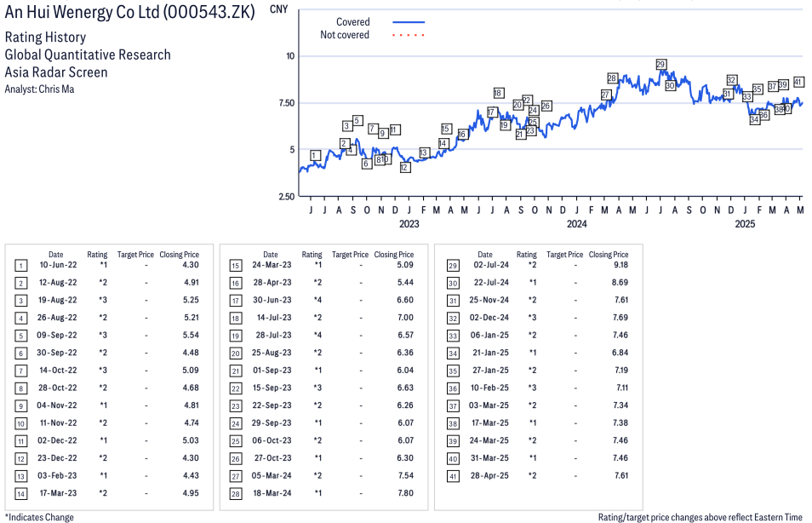Click the 2.50 y-axis label
This screenshot has width=812, height=523.
(286, 197)
